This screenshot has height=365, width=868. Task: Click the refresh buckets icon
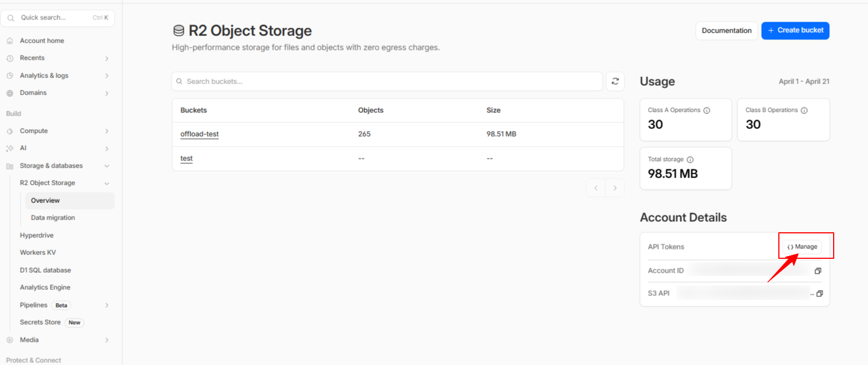point(615,81)
